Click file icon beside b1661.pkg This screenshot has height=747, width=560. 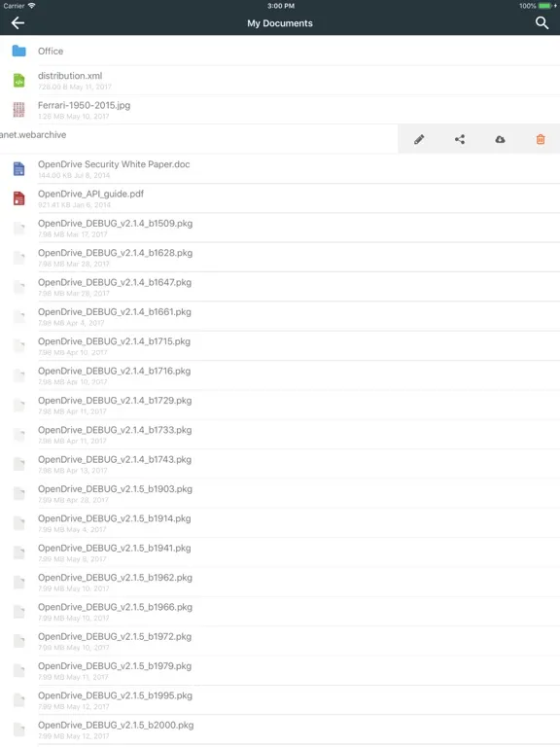point(19,317)
